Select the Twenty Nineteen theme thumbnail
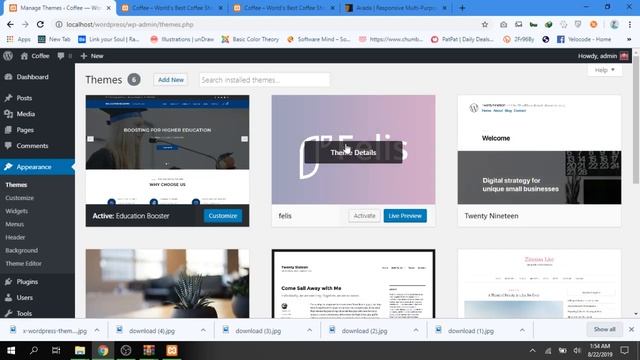The height and width of the screenshot is (360, 640). click(539, 150)
